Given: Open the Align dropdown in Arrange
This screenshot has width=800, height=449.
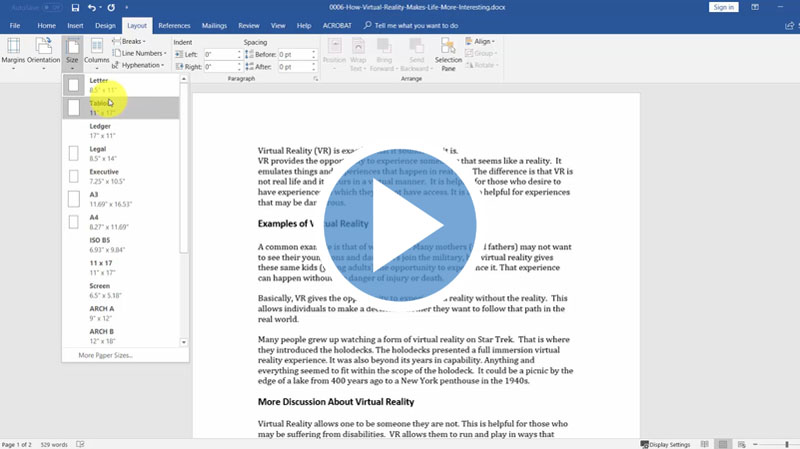Looking at the screenshot, I should point(482,41).
